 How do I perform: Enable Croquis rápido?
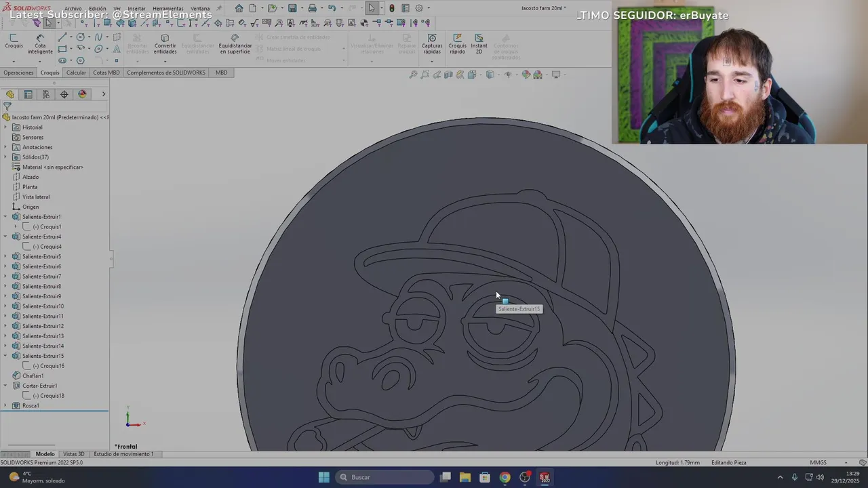pos(457,44)
